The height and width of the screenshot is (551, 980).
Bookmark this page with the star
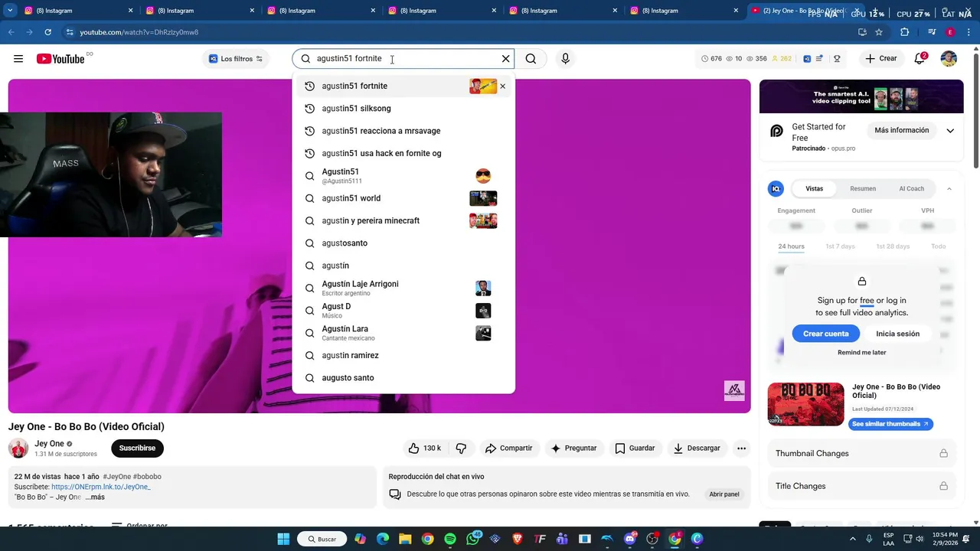coord(879,32)
